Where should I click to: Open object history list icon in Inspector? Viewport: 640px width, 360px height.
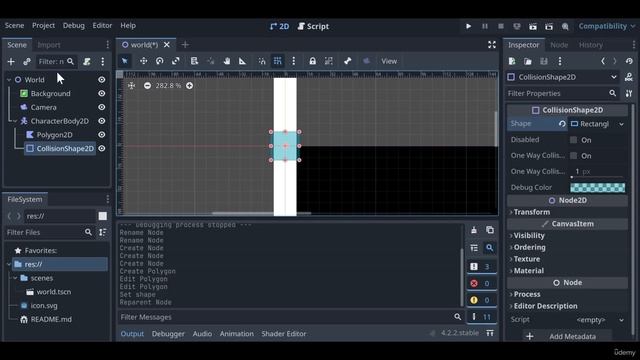629,61
